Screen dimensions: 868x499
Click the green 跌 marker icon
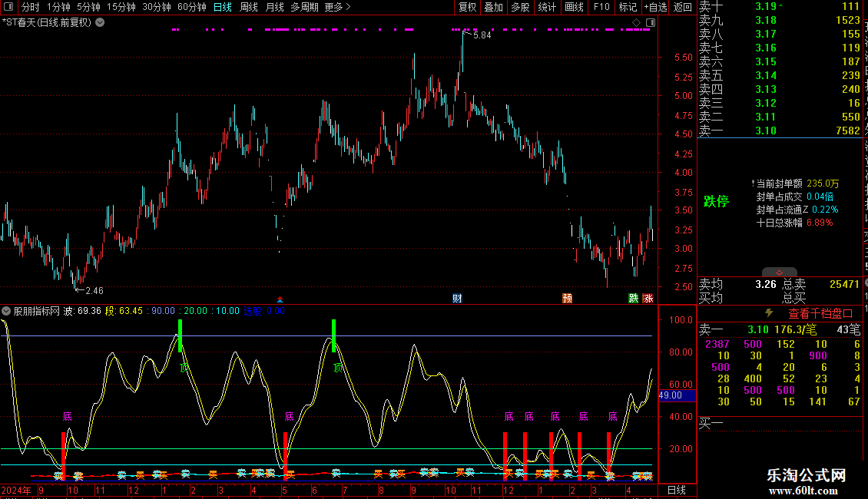pos(634,298)
